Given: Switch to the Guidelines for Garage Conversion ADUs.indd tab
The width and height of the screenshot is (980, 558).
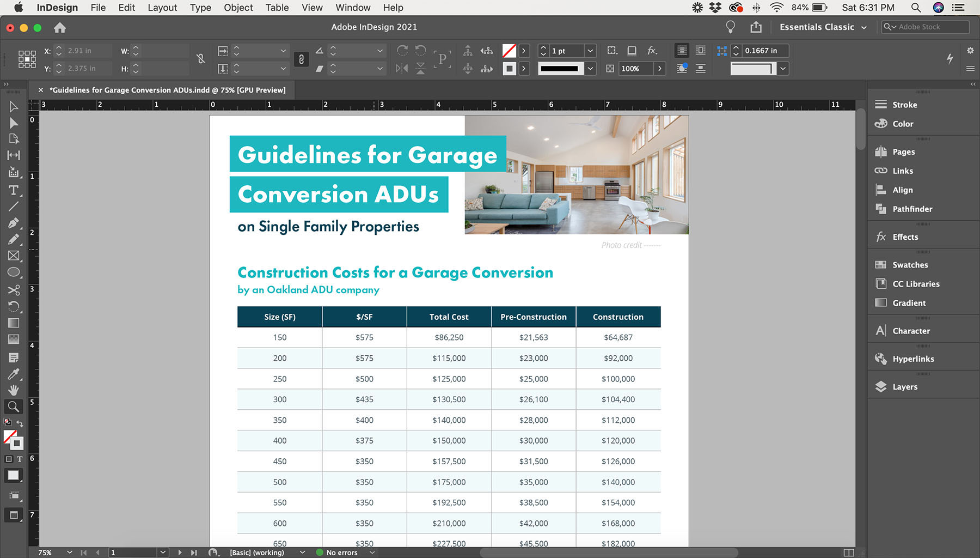Looking at the screenshot, I should [168, 90].
